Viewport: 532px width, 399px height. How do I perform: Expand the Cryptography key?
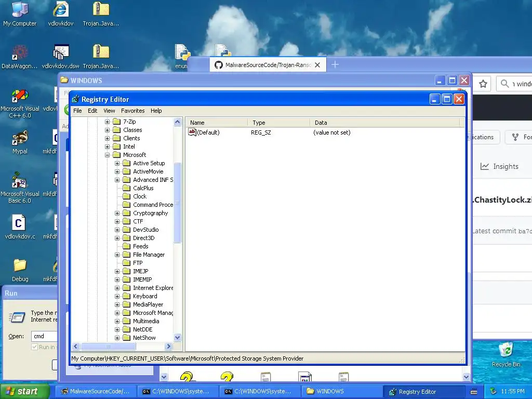tap(117, 213)
